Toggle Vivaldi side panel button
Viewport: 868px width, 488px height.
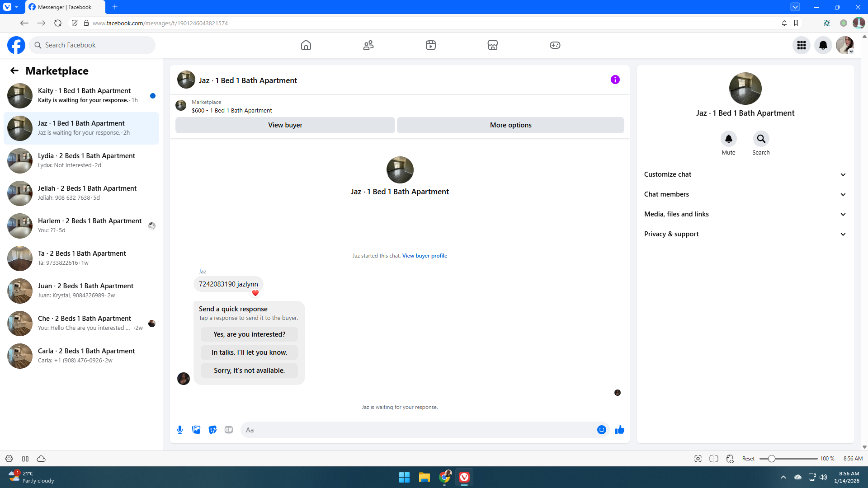point(25,459)
